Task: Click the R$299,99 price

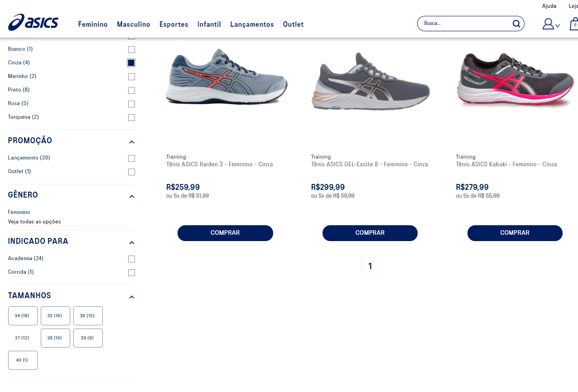Action: [328, 187]
